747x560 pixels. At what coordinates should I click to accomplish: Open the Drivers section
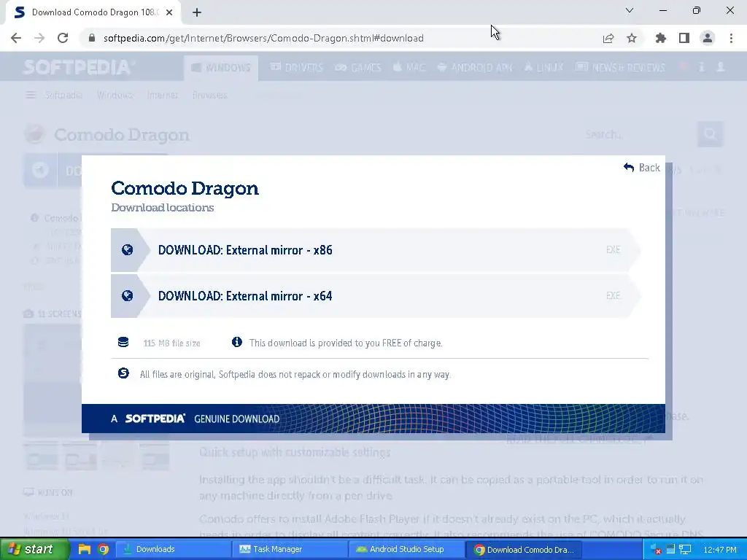click(x=296, y=68)
